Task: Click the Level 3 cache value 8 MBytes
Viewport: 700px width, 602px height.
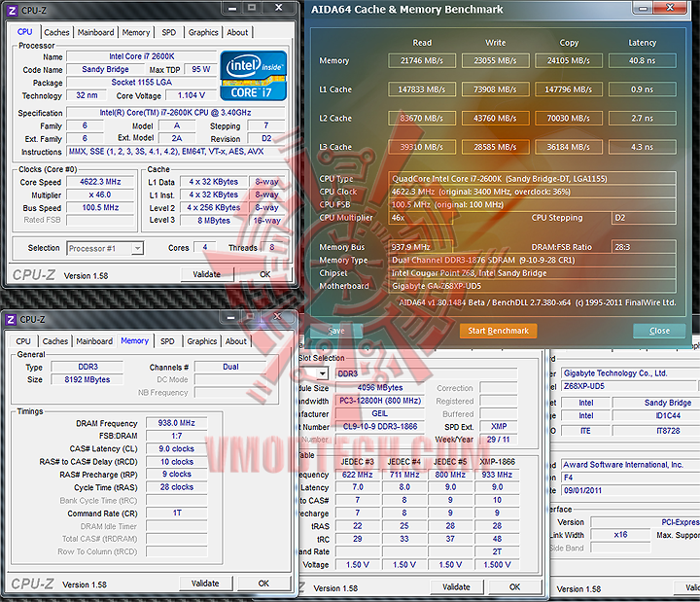Action: coord(214,221)
